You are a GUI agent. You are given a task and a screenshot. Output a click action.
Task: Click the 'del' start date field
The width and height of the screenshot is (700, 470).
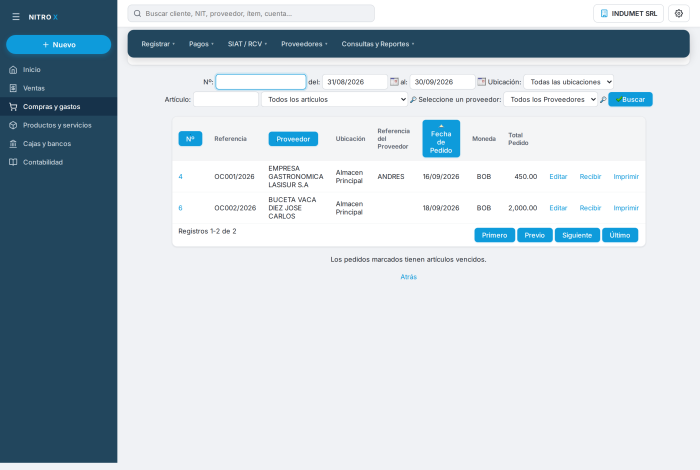click(355, 82)
